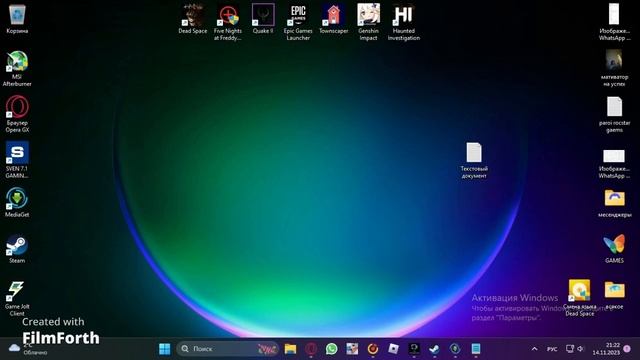
Task: Select the Five Nights at Freddy's shortcut
Action: (x=228, y=22)
